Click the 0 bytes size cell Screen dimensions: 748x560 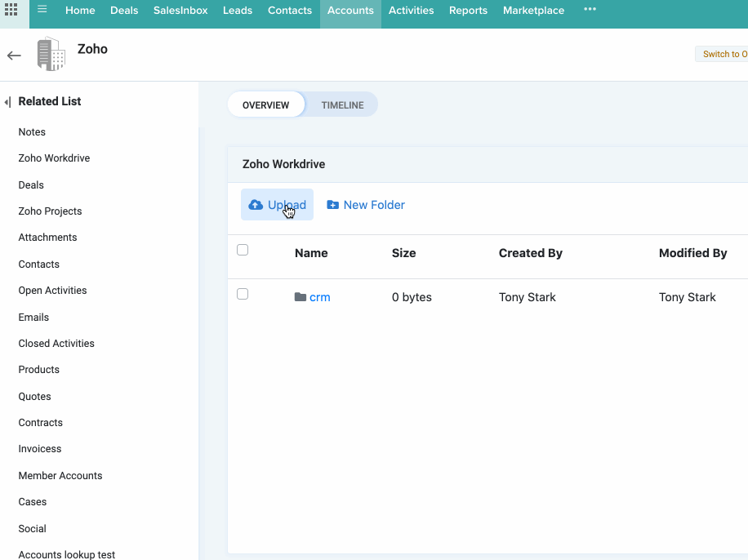click(x=412, y=297)
